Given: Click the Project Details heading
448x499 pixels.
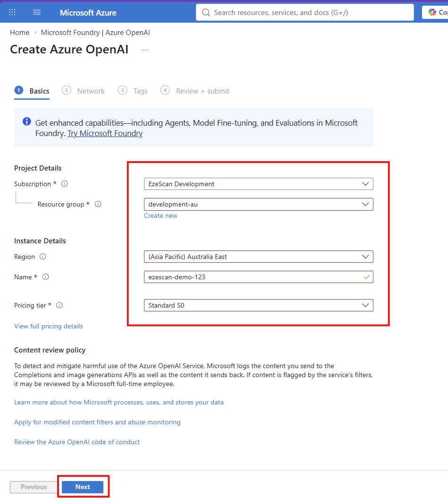Looking at the screenshot, I should [38, 168].
